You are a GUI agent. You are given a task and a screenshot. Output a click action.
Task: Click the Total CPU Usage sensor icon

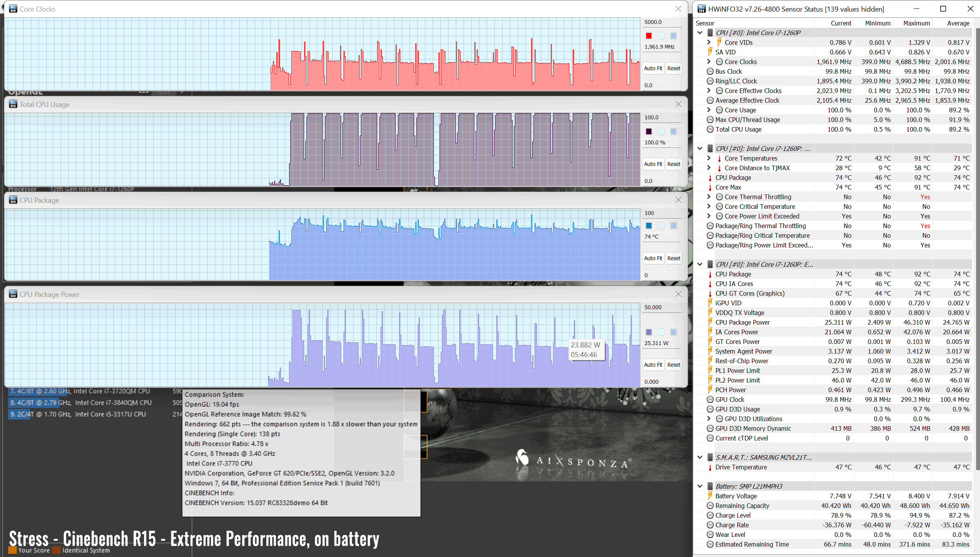710,129
